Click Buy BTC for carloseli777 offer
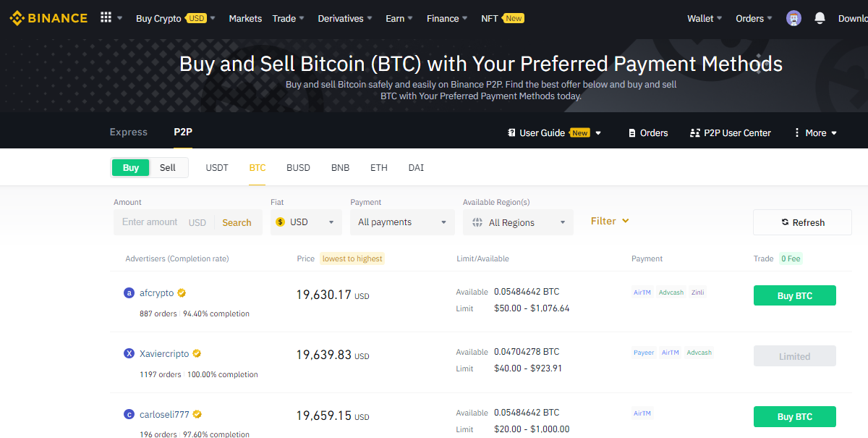This screenshot has height=438, width=868. (x=795, y=417)
